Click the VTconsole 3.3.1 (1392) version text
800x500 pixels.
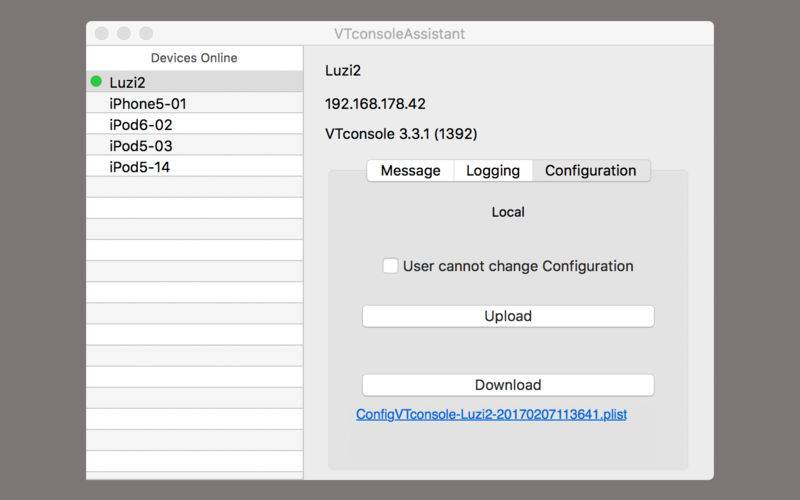coord(401,134)
